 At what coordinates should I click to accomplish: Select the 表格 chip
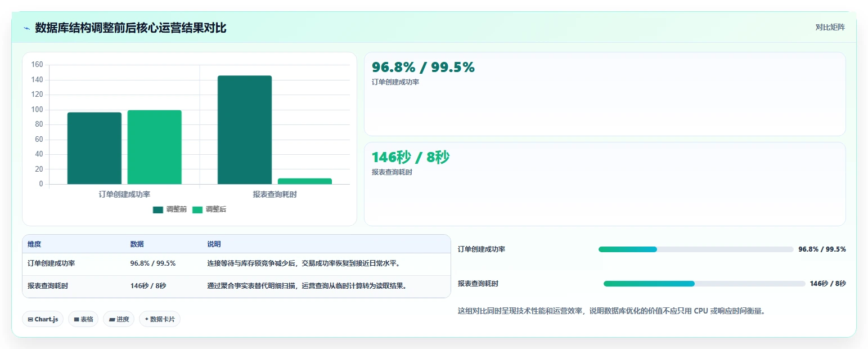pyautogui.click(x=83, y=319)
